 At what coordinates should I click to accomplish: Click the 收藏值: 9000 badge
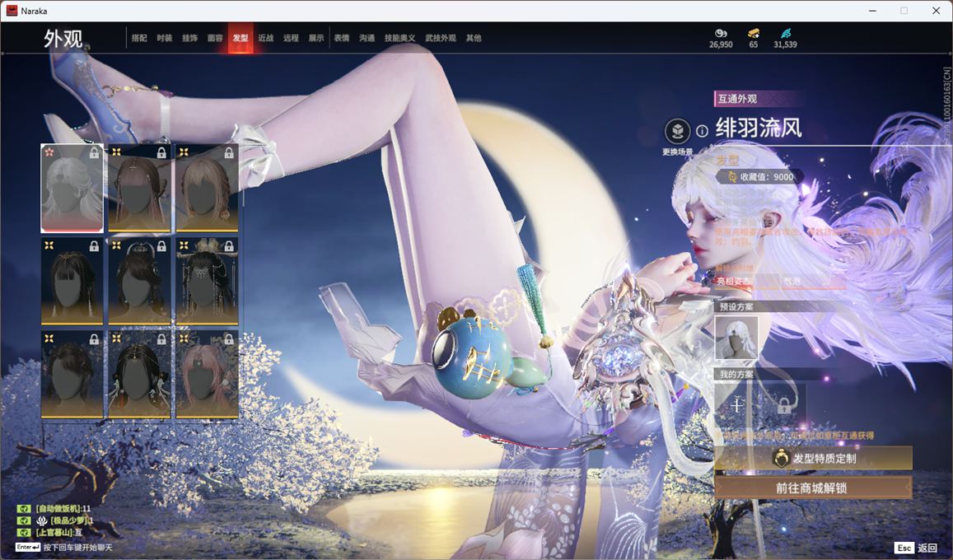761,177
